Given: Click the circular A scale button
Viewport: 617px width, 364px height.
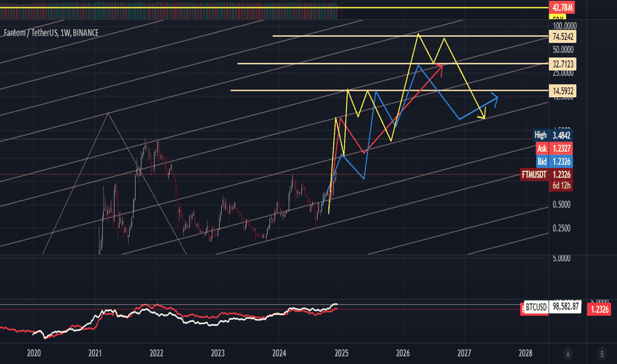Looking at the screenshot, I should tap(567, 354).
